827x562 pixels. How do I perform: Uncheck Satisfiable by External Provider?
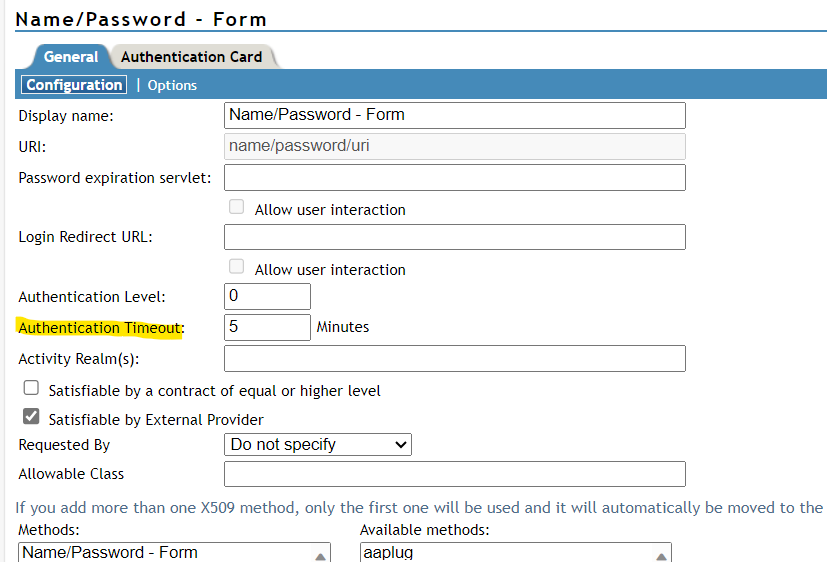(31, 417)
